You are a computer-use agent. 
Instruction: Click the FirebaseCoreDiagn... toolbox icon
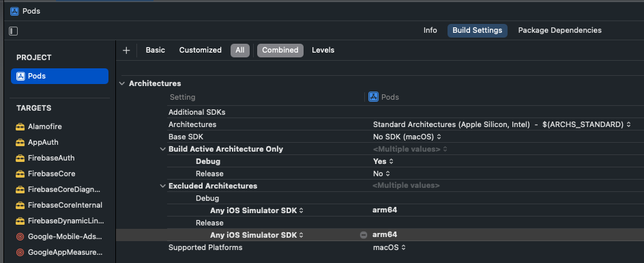pyautogui.click(x=20, y=190)
